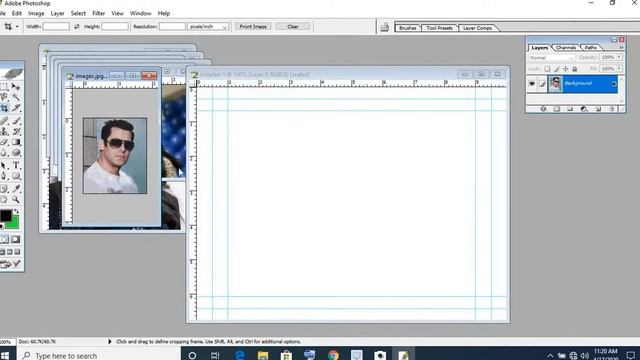Toggle lock transparent pixels
Image resolution: width=640 pixels, height=360 pixels.
tap(547, 69)
